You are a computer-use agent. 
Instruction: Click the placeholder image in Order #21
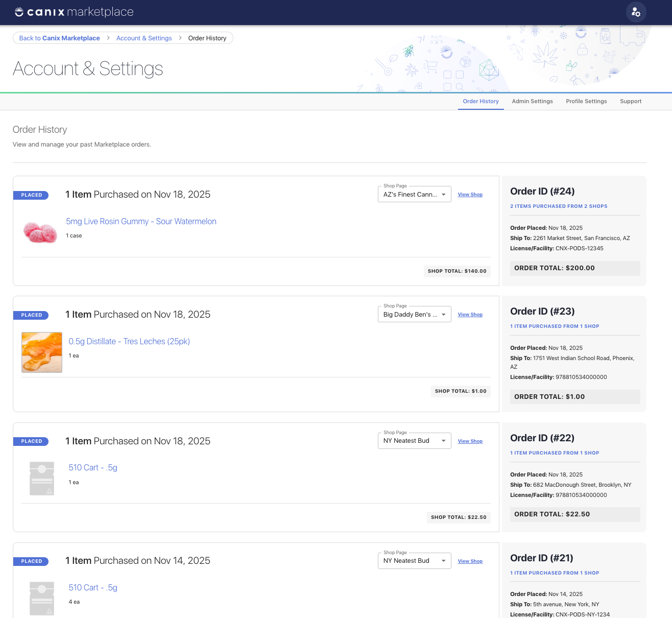click(42, 599)
